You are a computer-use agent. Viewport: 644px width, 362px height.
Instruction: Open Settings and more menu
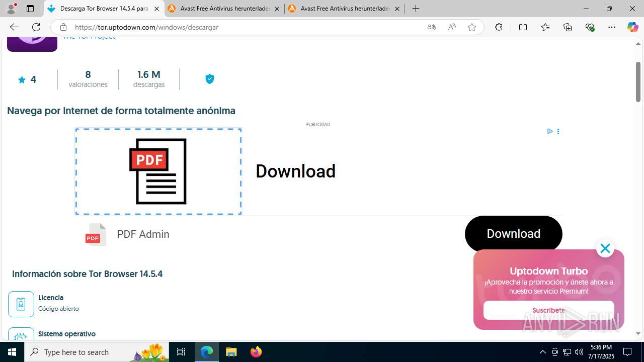612,27
